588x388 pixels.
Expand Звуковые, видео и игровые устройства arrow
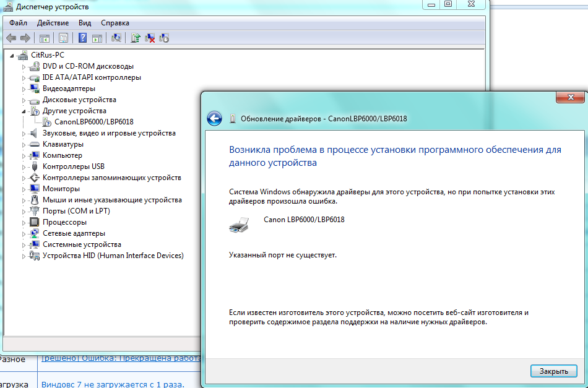(x=24, y=134)
